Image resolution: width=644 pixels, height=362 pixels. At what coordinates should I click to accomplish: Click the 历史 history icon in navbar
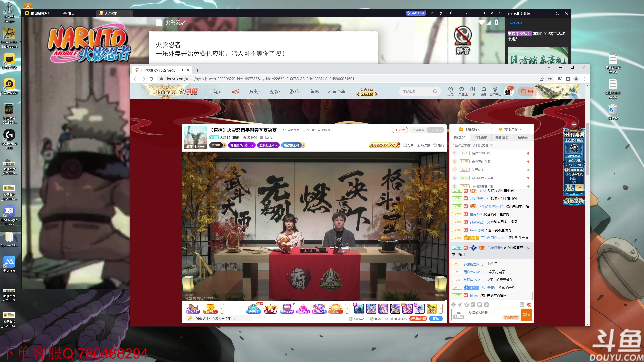(450, 91)
